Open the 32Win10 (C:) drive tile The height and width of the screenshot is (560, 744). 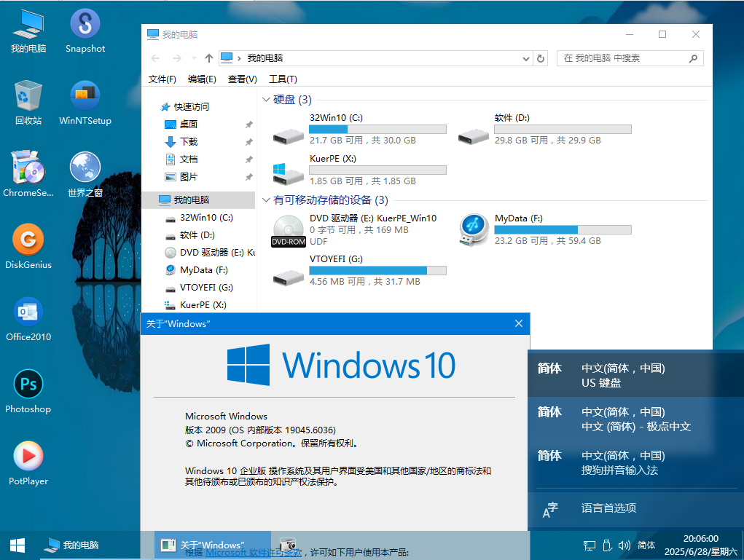click(360, 129)
